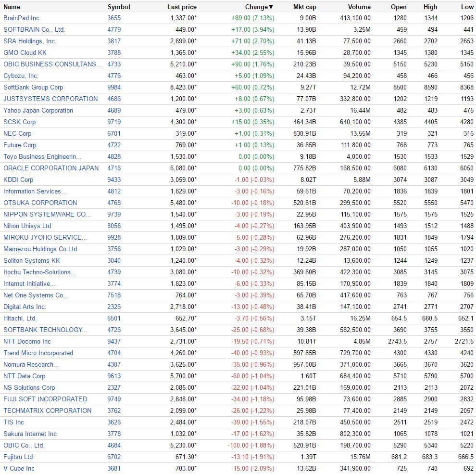Open Soliton Systems KK link
Screen dimensions: 476x474
tap(32, 260)
